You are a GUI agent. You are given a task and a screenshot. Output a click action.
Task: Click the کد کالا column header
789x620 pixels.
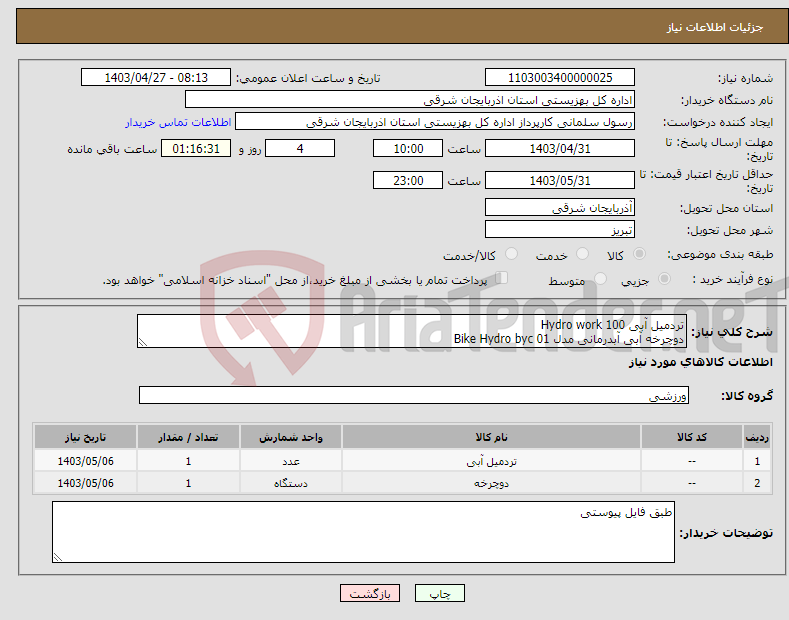point(691,437)
